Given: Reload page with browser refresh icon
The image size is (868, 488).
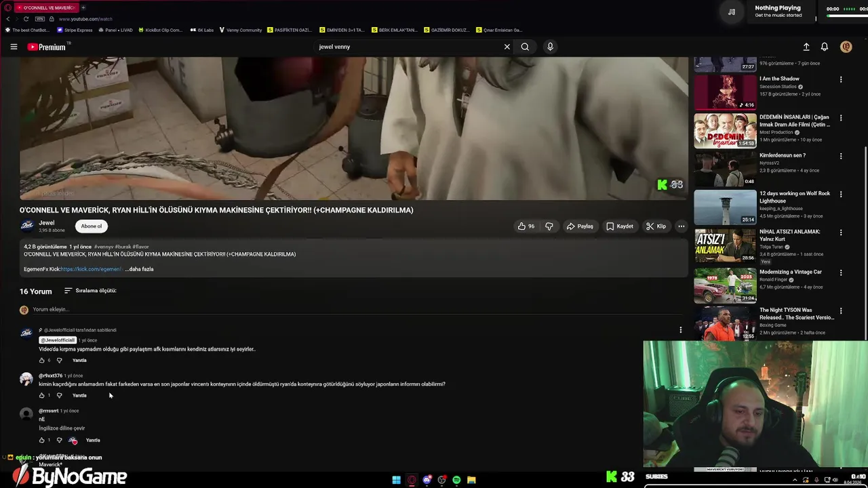Looking at the screenshot, I should 26,19.
